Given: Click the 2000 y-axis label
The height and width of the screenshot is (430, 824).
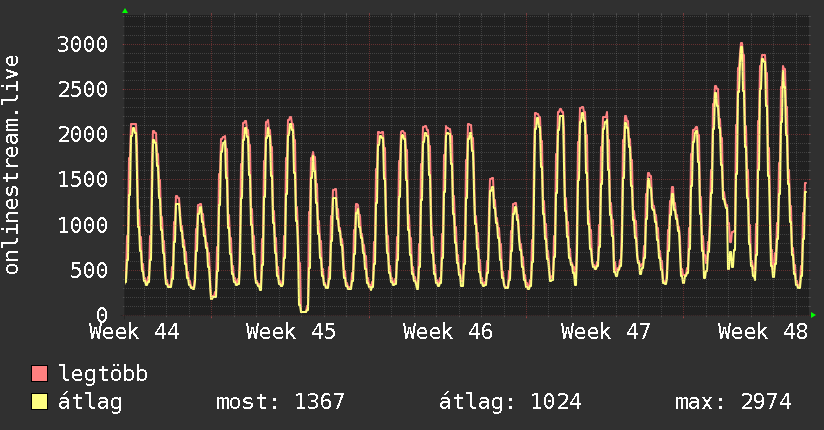Looking at the screenshot, I should [83, 135].
